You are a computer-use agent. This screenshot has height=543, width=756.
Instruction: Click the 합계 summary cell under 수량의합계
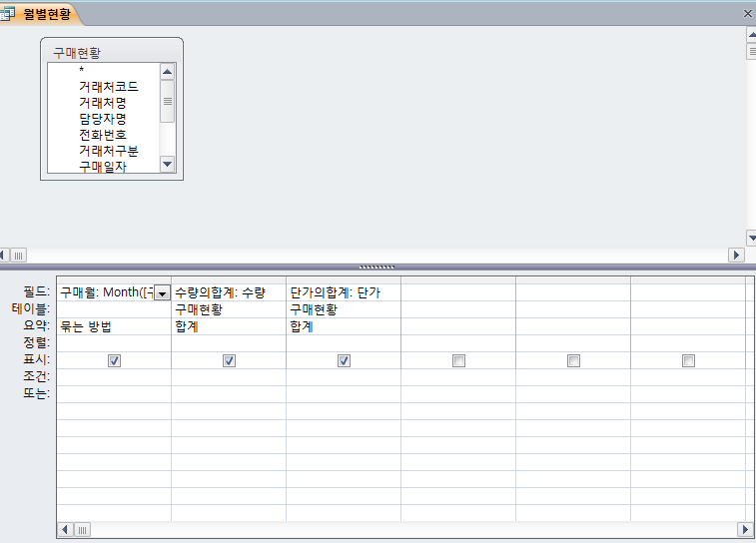229,326
